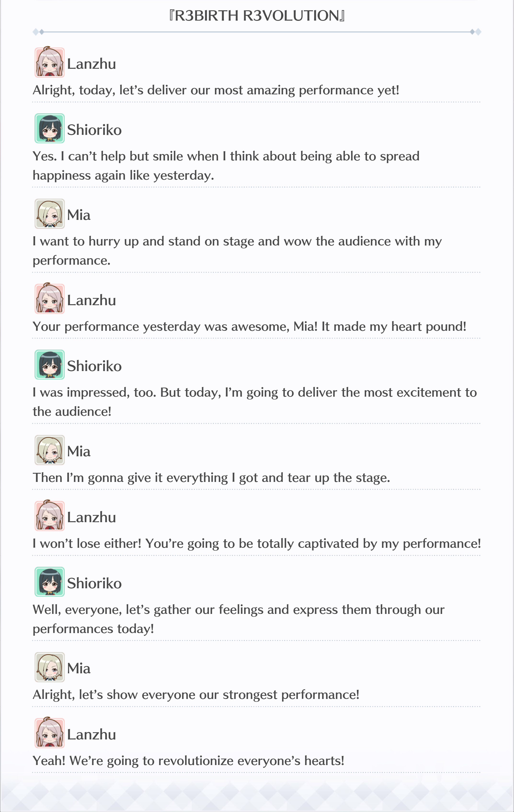Click Mia's avatar above 'Alright, let's show everyone' line
The width and height of the screenshot is (514, 812).
coord(50,667)
